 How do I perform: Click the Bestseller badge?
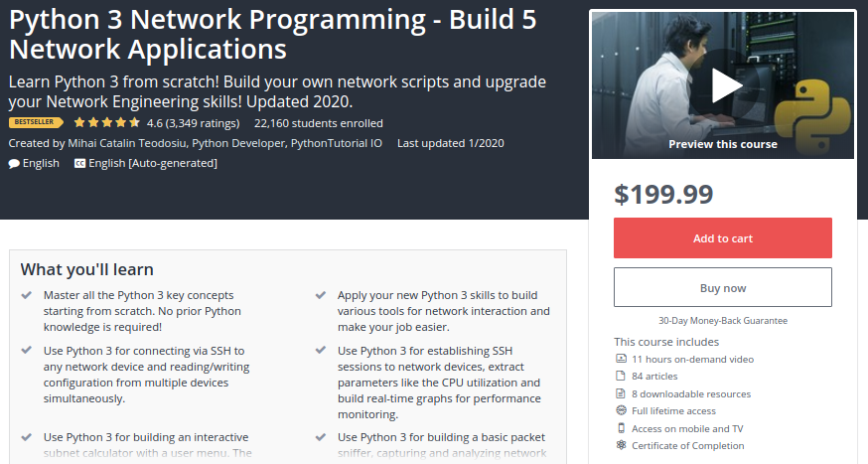36,122
